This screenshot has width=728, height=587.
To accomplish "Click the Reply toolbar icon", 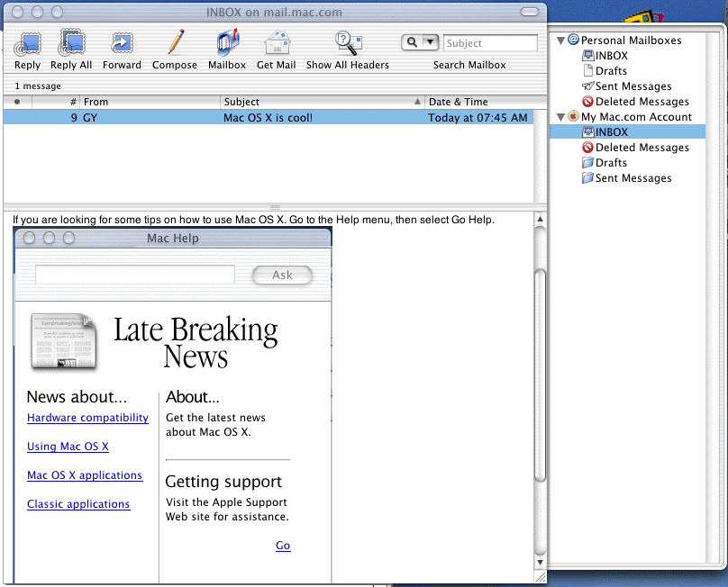I will 27,43.
